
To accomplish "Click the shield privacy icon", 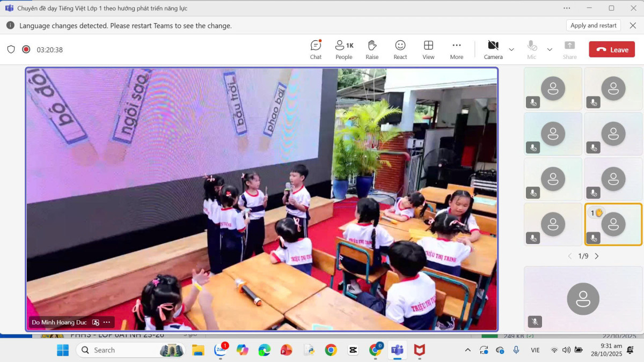I will click(x=11, y=49).
